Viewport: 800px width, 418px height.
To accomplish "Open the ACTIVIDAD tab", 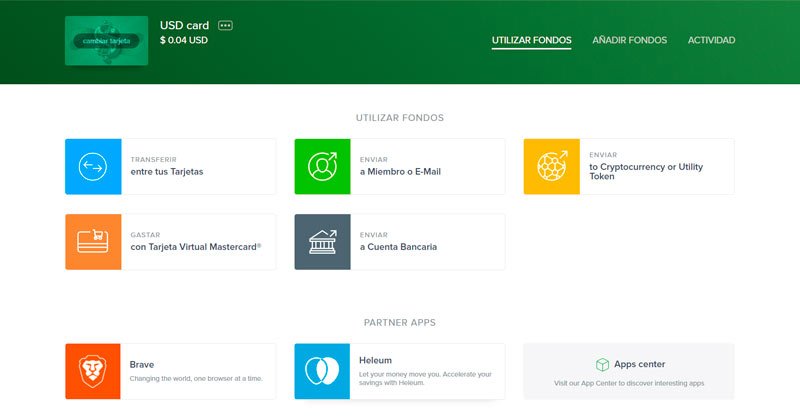I will (x=711, y=40).
